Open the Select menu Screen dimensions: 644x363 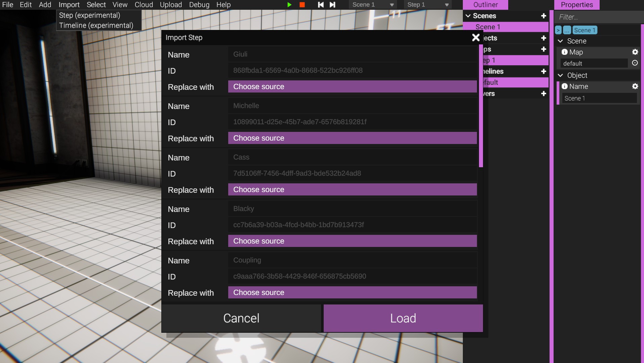pos(96,5)
